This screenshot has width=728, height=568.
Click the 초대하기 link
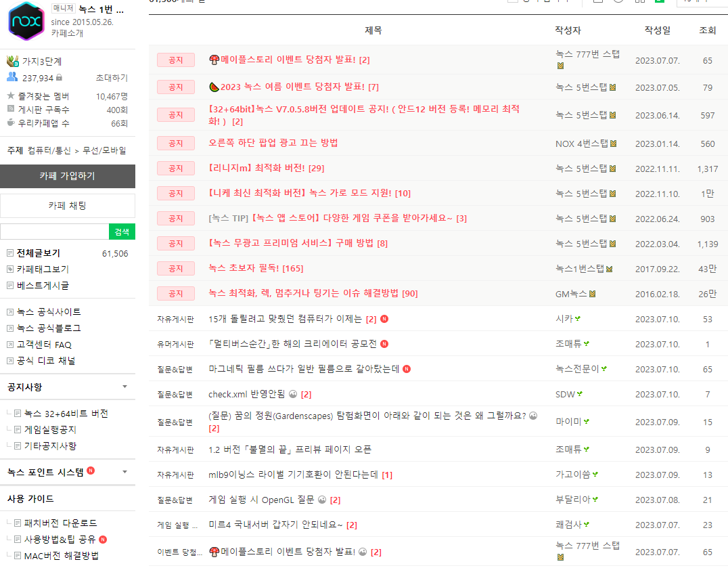tap(112, 78)
